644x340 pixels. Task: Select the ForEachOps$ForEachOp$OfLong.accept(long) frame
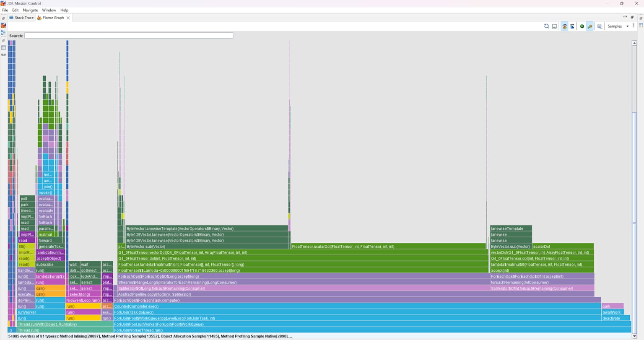point(303,276)
